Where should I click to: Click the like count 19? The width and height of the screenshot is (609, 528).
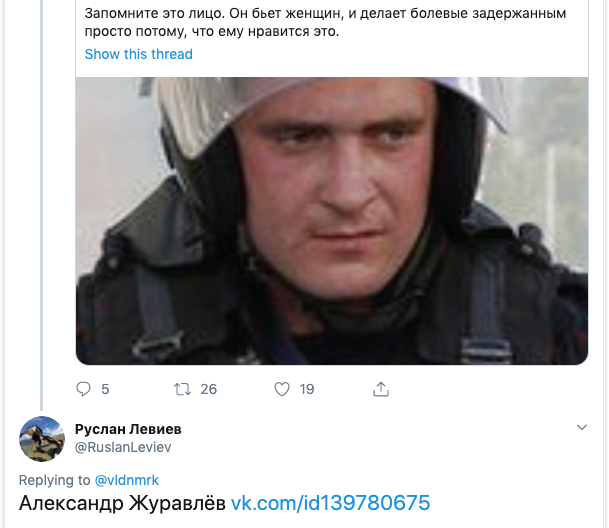pyautogui.click(x=307, y=389)
